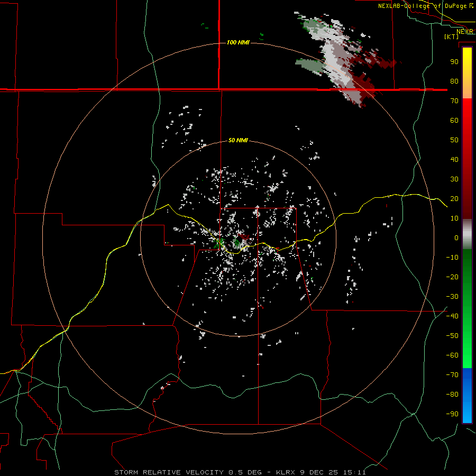Click the gray zero-velocity segment of the color bar
Image resolution: width=476 pixels, height=476 pixels.
(x=467, y=234)
